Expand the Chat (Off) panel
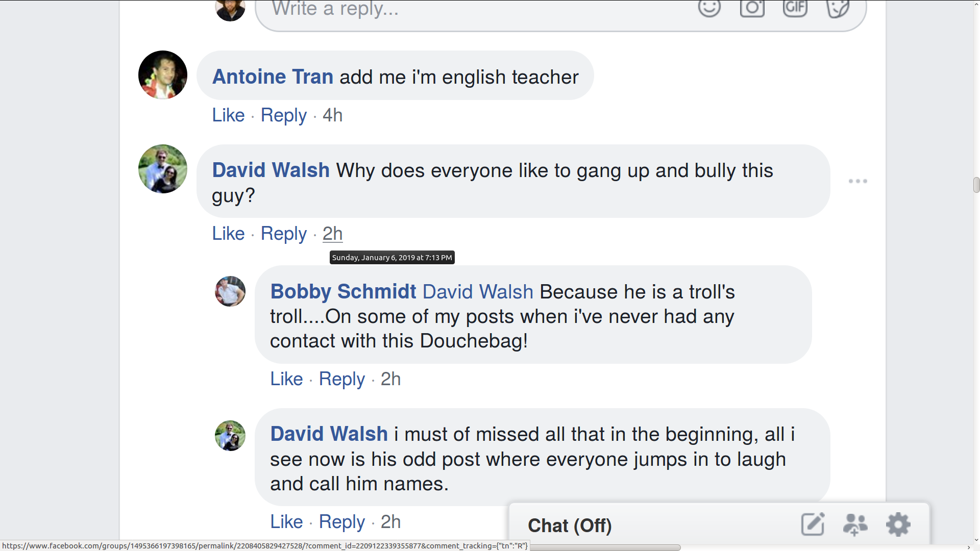980x551 pixels. coord(570,525)
